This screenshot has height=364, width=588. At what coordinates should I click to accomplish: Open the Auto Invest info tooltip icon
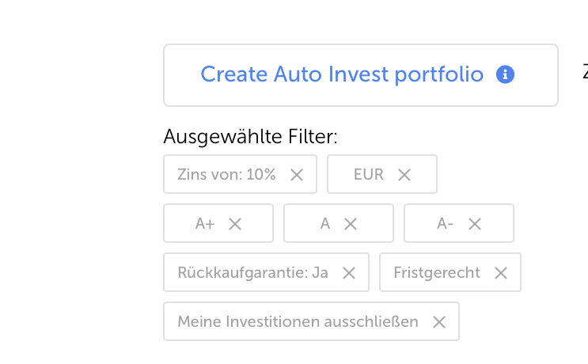pos(505,75)
